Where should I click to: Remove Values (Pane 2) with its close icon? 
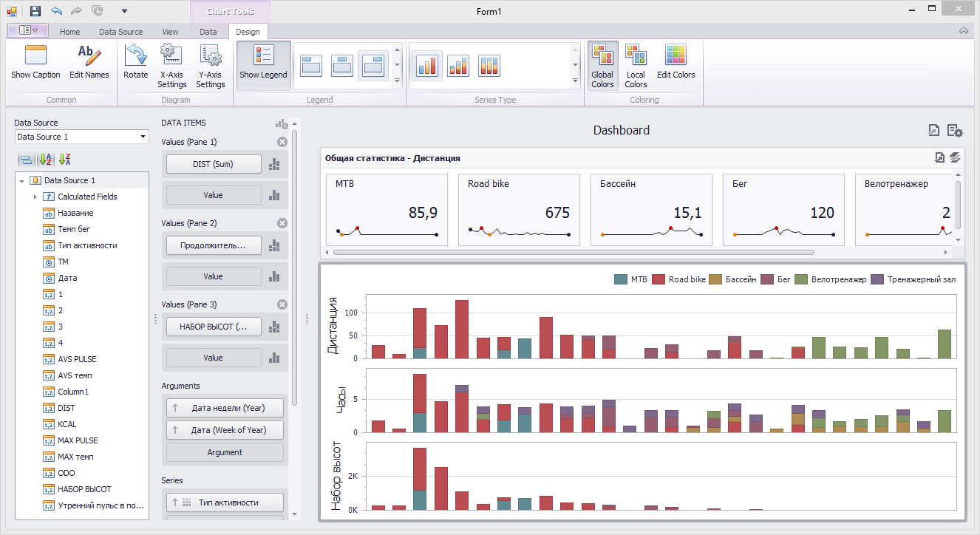pos(282,222)
